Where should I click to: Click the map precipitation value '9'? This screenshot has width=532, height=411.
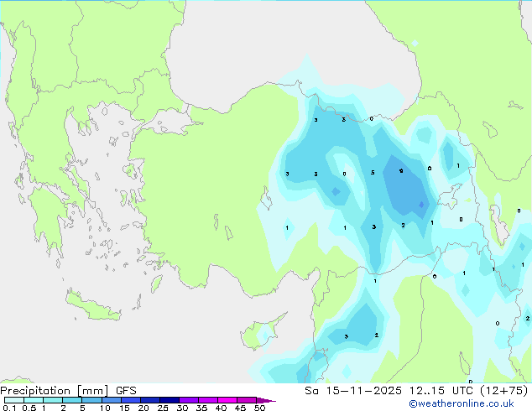click(401, 171)
